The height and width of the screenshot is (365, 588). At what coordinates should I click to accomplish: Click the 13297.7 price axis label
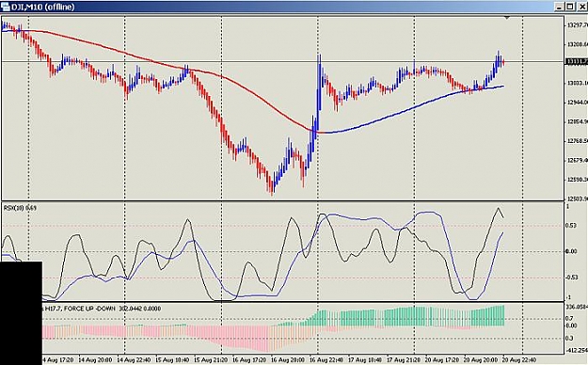point(577,25)
